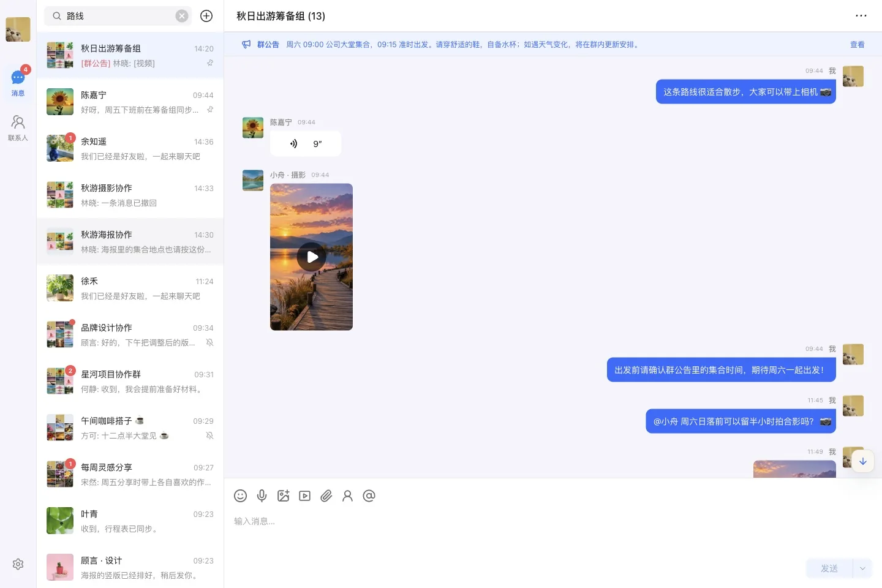
Task: Click the 发送 send button
Action: (x=829, y=568)
